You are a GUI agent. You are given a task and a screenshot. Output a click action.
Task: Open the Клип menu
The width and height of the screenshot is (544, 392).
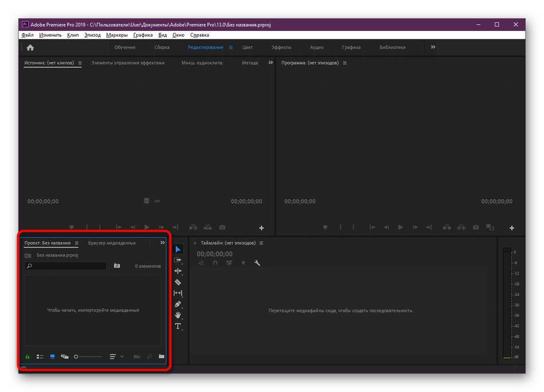pyautogui.click(x=73, y=35)
